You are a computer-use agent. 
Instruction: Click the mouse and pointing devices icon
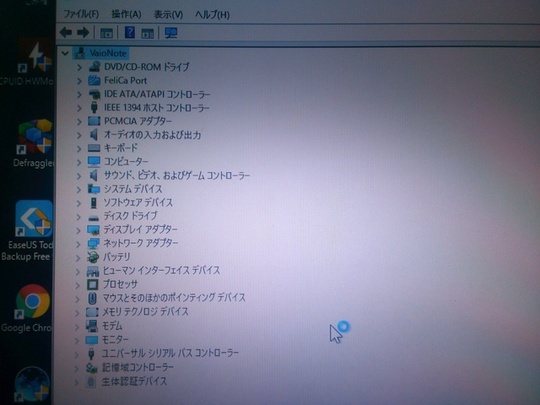coord(92,298)
